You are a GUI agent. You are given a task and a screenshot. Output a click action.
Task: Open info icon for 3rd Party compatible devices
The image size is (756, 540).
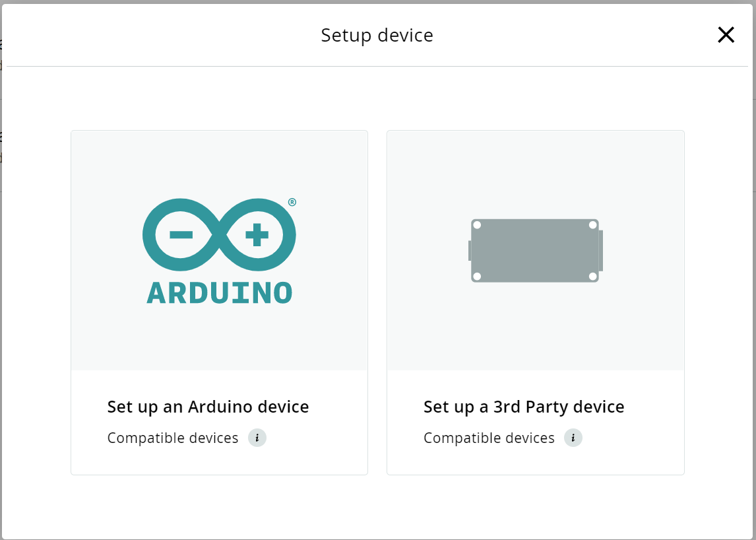tap(573, 438)
